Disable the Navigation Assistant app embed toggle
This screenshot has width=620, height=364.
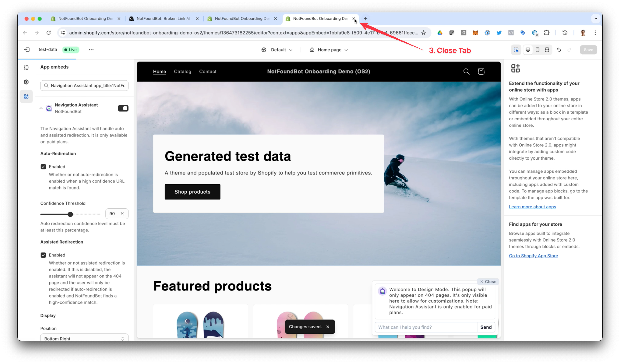123,108
